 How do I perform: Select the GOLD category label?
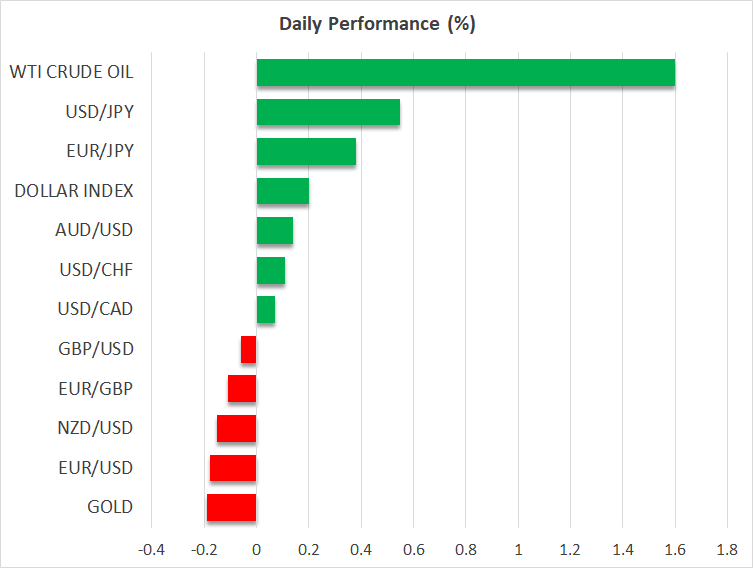110,507
